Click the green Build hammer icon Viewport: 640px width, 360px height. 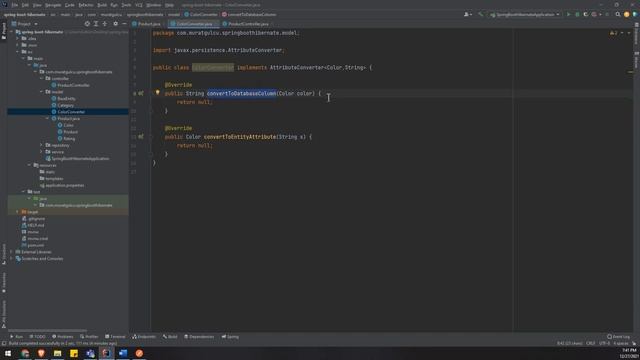[480, 14]
